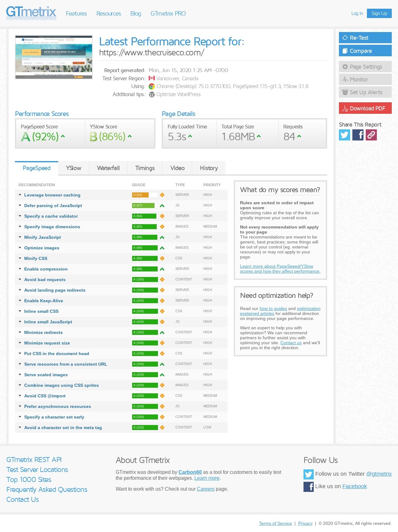Download the report as PDF
Viewport: 398px width, 532px height.
(x=365, y=108)
